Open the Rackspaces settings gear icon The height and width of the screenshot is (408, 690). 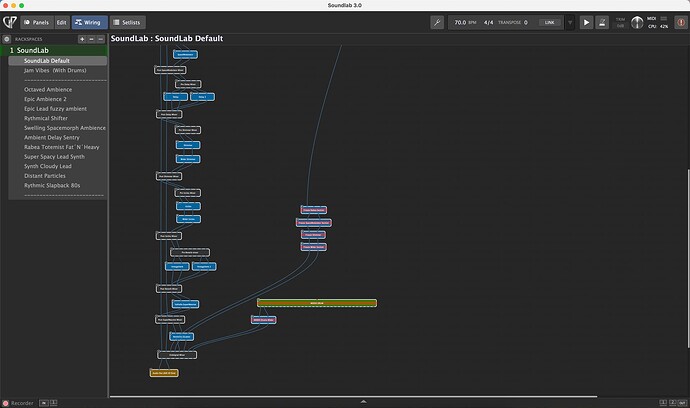(x=7, y=39)
